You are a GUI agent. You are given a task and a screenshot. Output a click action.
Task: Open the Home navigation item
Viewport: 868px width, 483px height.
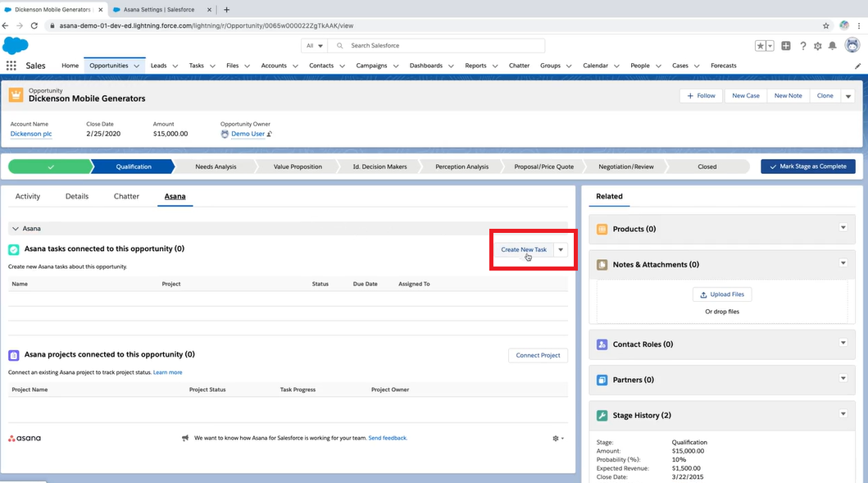coord(70,66)
